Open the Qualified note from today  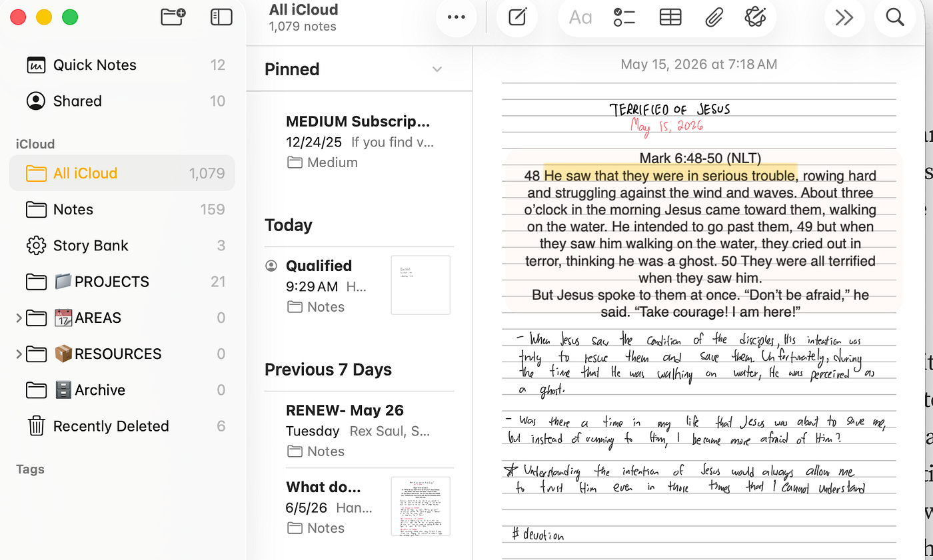click(x=360, y=285)
